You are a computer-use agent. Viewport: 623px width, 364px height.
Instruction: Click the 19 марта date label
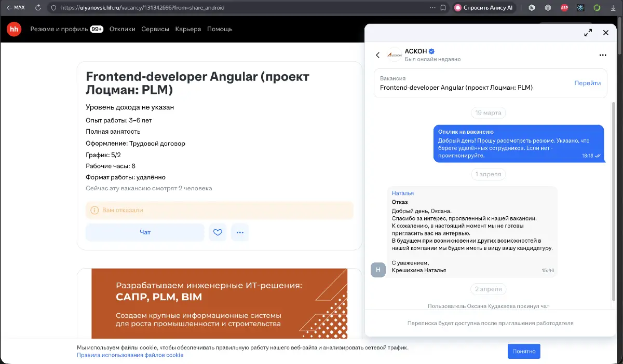point(489,113)
